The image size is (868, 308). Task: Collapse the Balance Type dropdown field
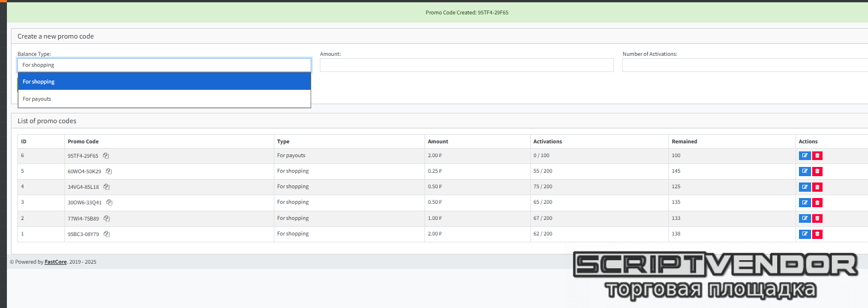(164, 65)
